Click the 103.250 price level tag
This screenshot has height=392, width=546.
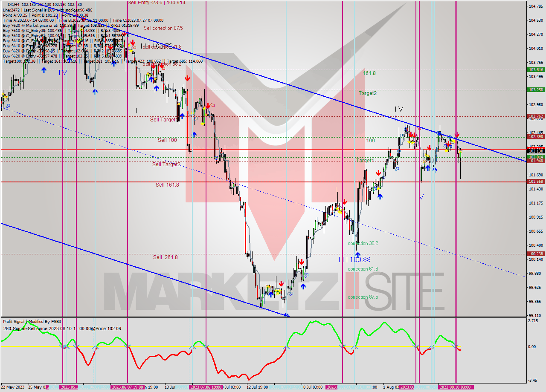click(x=536, y=90)
